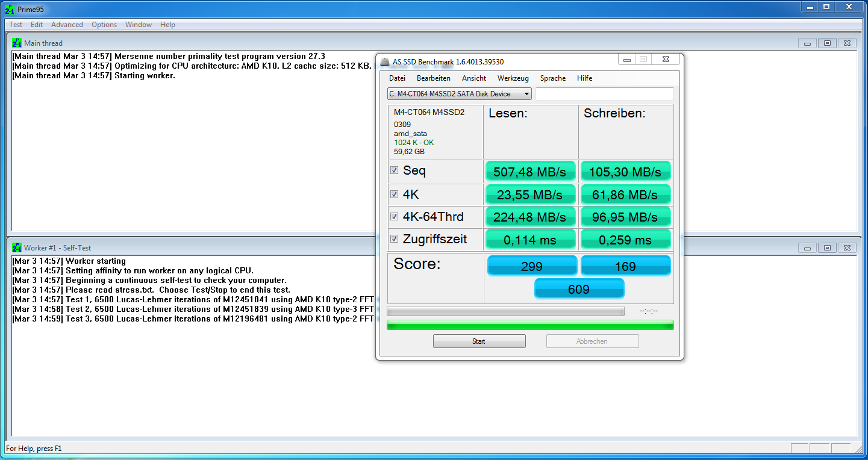Click the Seq write result 105,30 MB/s
The image size is (868, 460).
625,172
